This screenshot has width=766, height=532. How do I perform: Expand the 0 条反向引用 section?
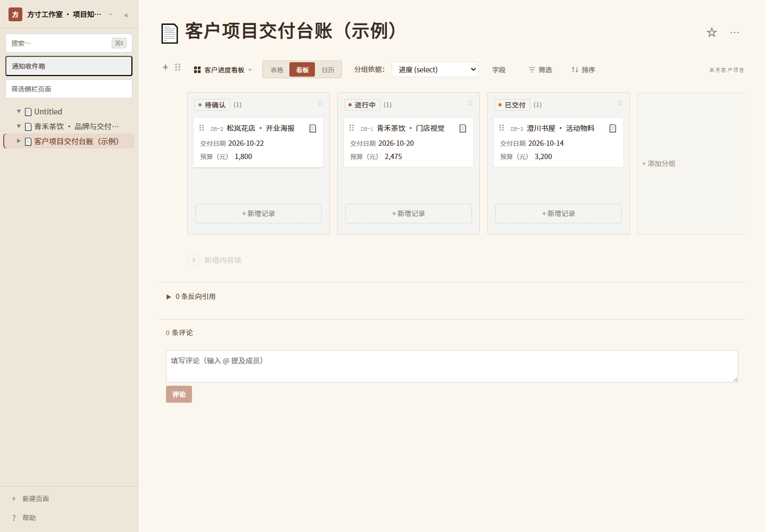click(191, 297)
